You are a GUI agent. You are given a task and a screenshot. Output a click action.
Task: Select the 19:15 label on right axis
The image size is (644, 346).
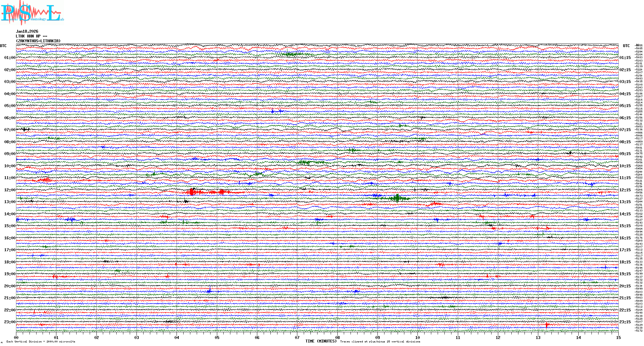coord(625,274)
